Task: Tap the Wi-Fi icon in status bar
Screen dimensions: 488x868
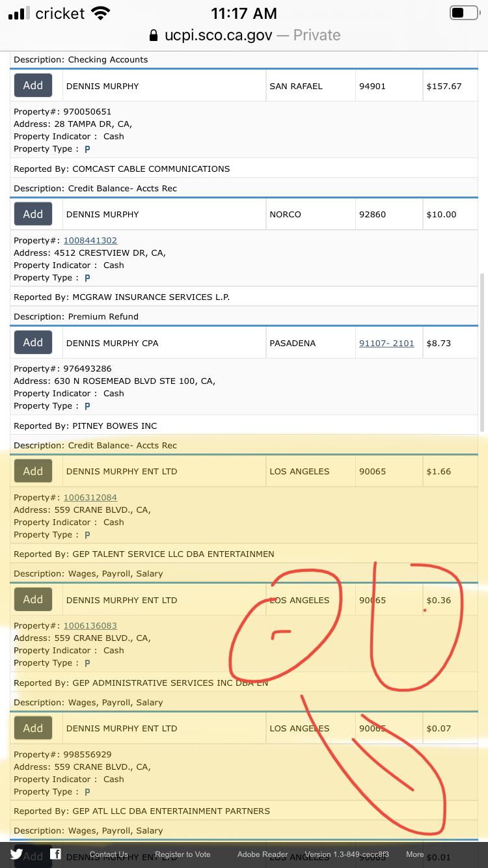Action: pos(101,13)
